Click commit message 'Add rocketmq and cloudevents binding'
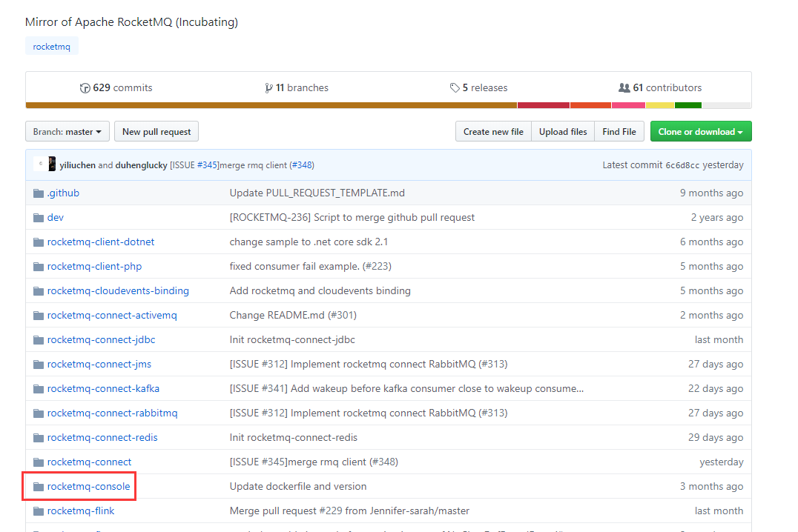The height and width of the screenshot is (532, 798). pos(320,291)
